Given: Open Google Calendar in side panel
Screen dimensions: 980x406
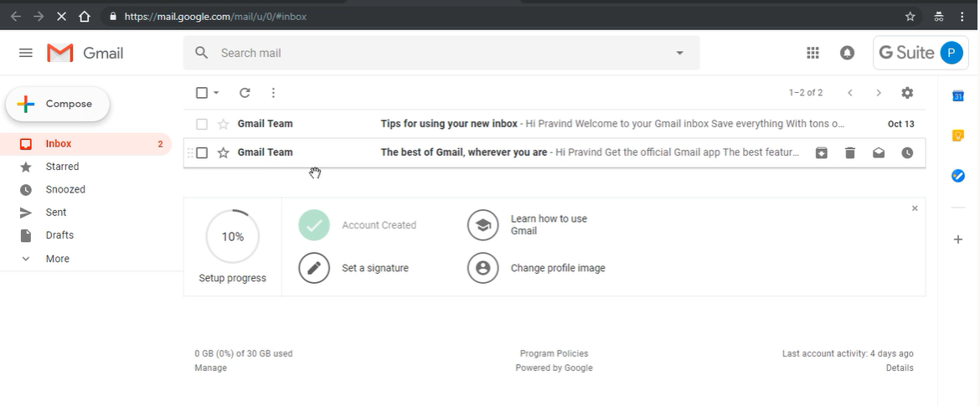Looking at the screenshot, I should tap(958, 95).
